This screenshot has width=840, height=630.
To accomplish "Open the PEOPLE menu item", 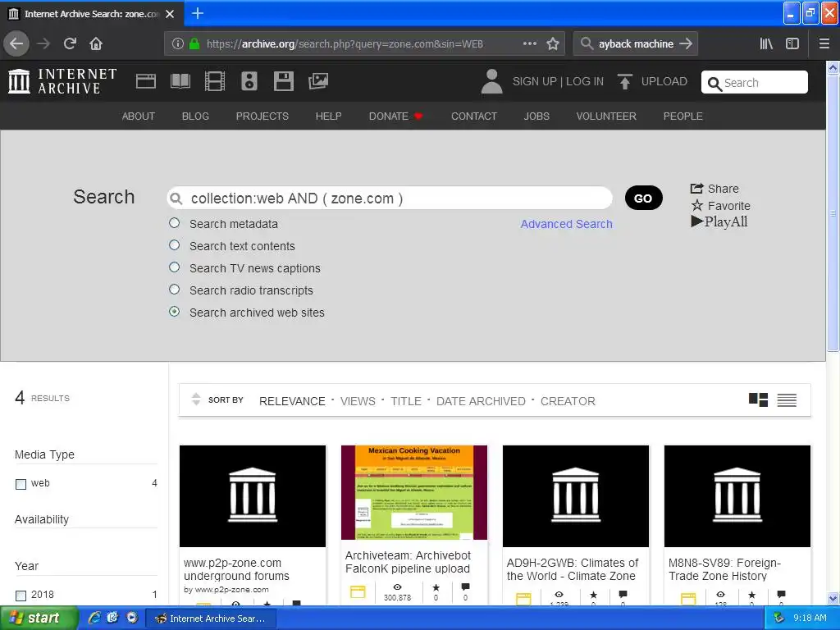I will pyautogui.click(x=683, y=116).
